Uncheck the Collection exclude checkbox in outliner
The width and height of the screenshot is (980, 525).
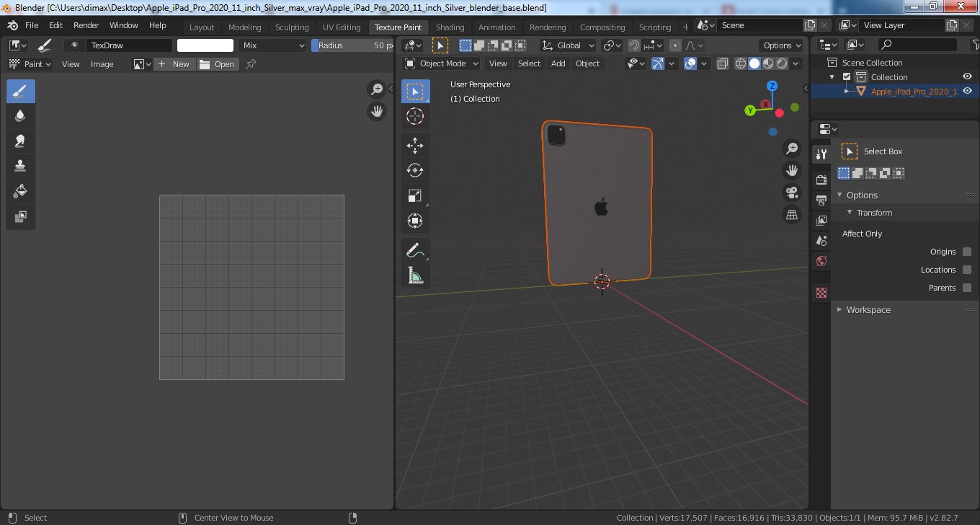pos(847,77)
